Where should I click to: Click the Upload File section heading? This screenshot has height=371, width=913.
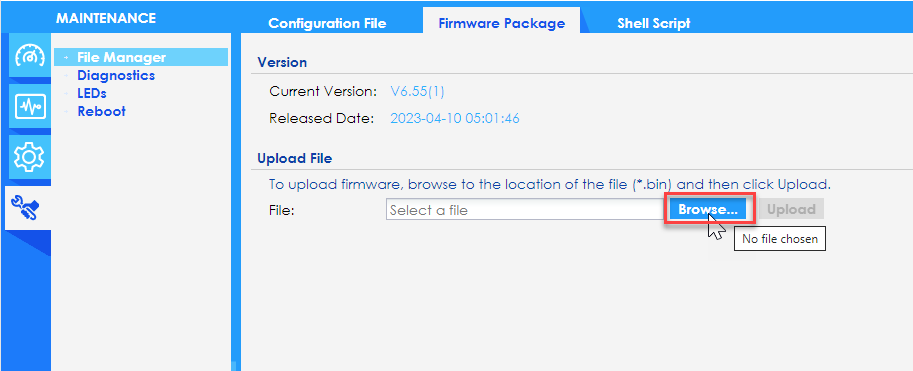coord(295,158)
